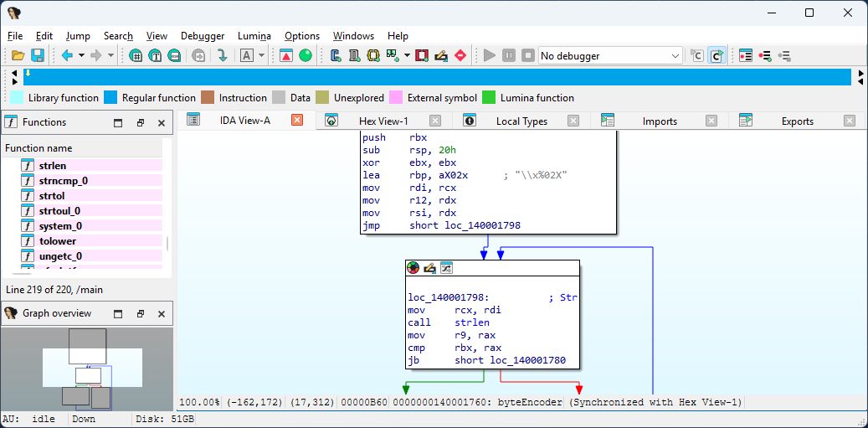Click the Open file folder icon

pyautogui.click(x=18, y=55)
